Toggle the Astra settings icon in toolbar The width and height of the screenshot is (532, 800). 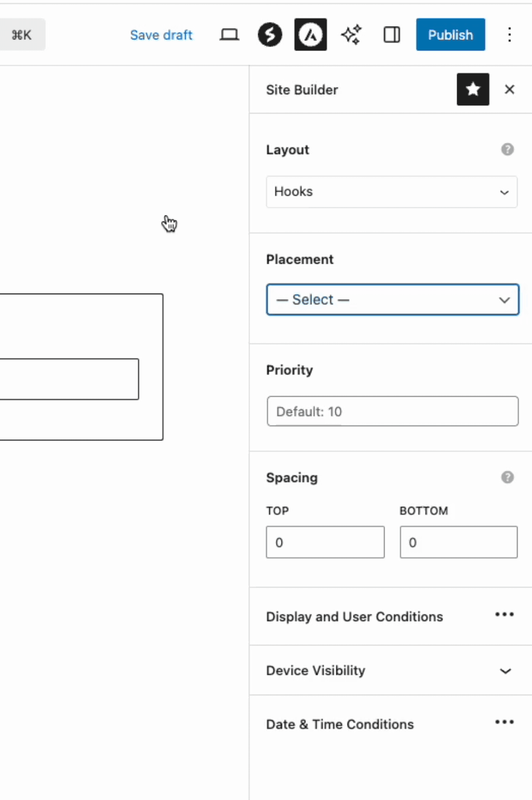pyautogui.click(x=310, y=35)
